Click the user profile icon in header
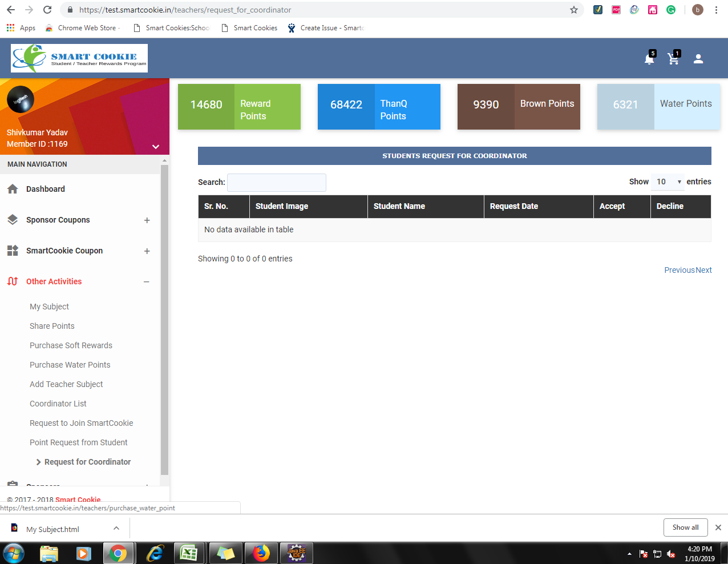Viewport: 728px width, 564px height. pyautogui.click(x=698, y=59)
